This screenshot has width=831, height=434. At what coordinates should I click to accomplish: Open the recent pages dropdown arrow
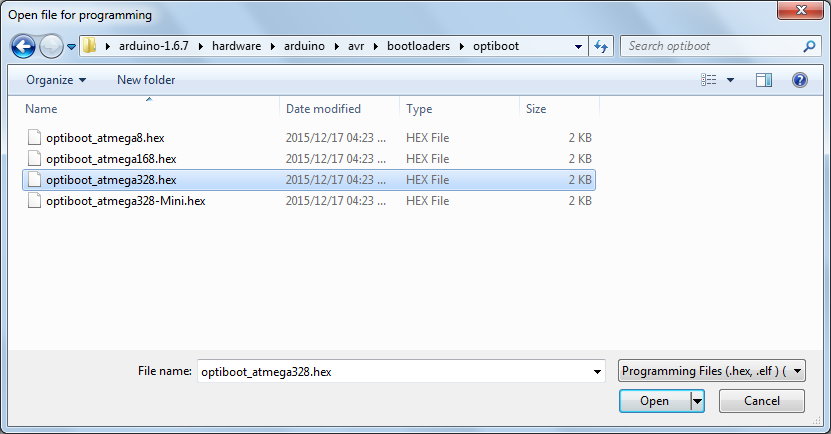(72, 47)
